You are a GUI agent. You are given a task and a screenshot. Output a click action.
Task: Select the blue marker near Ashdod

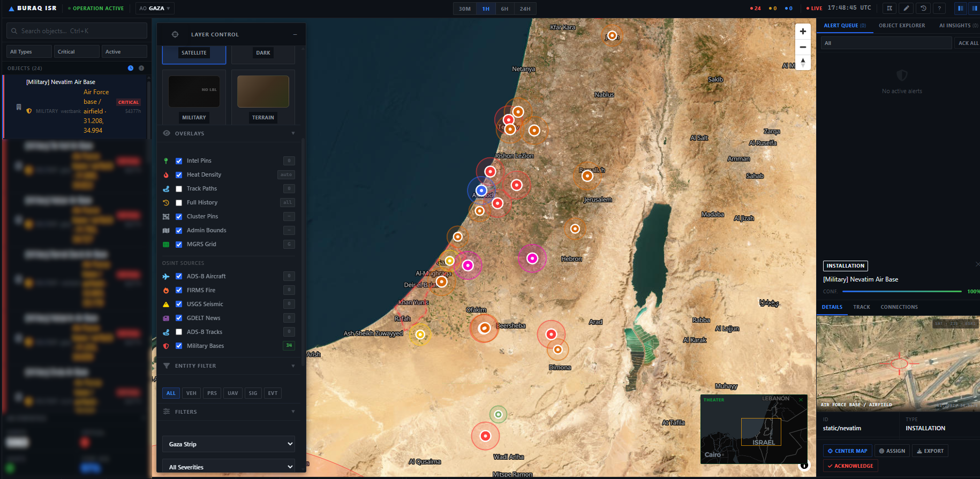click(481, 190)
